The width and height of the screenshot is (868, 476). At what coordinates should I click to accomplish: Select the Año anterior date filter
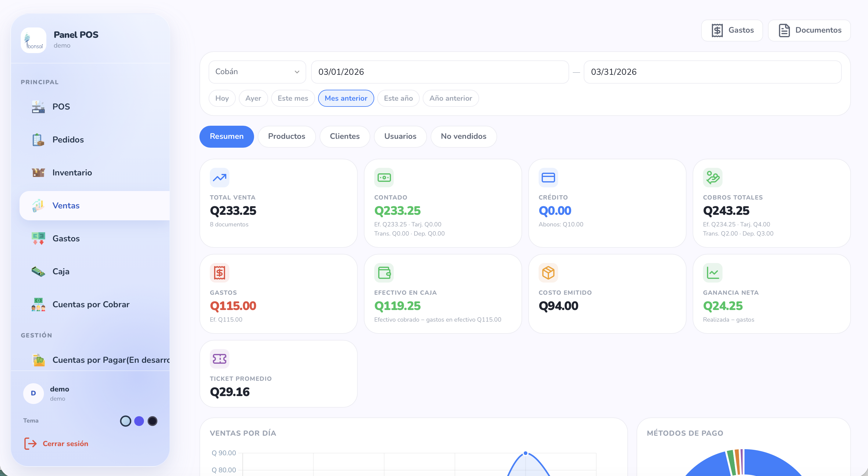click(450, 98)
